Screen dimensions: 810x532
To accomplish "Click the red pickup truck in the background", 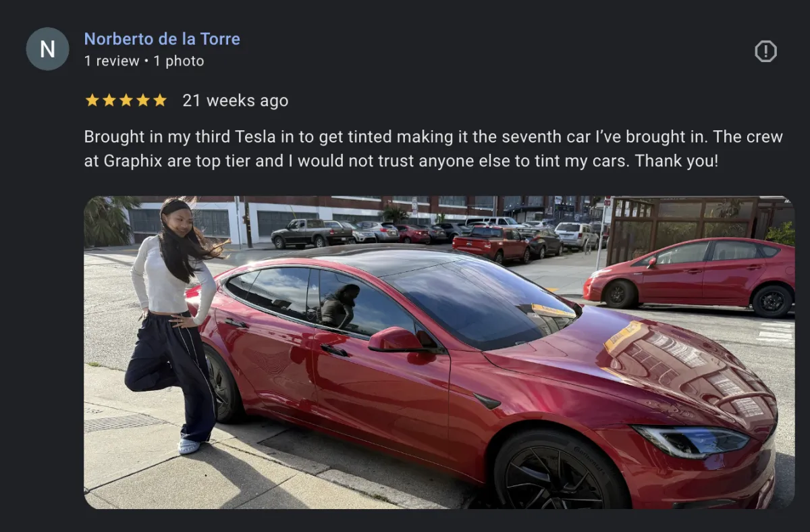I will 491,244.
